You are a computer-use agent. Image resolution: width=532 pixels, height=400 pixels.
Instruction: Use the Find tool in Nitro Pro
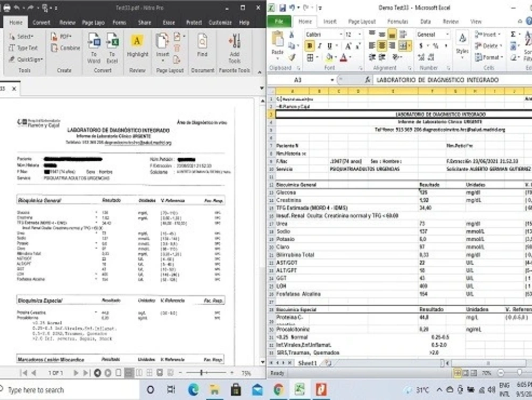coord(202,42)
